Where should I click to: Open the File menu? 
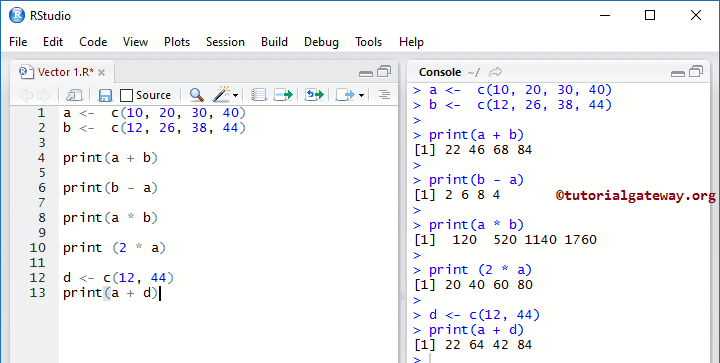18,42
